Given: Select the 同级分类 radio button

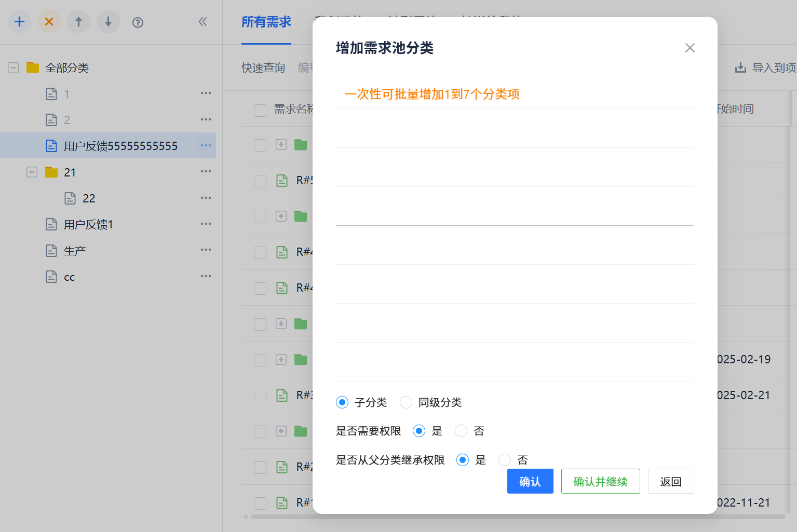Looking at the screenshot, I should pyautogui.click(x=406, y=402).
